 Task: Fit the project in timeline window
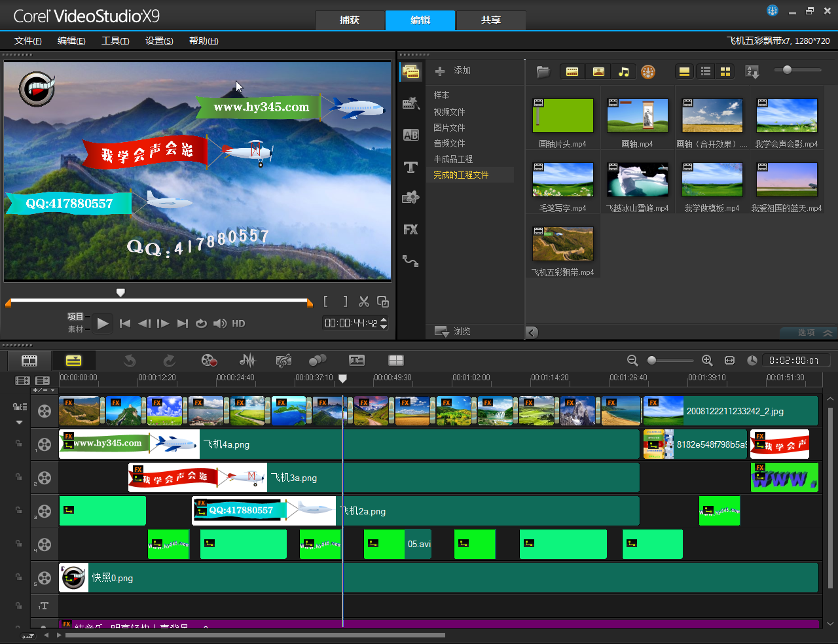click(x=730, y=361)
